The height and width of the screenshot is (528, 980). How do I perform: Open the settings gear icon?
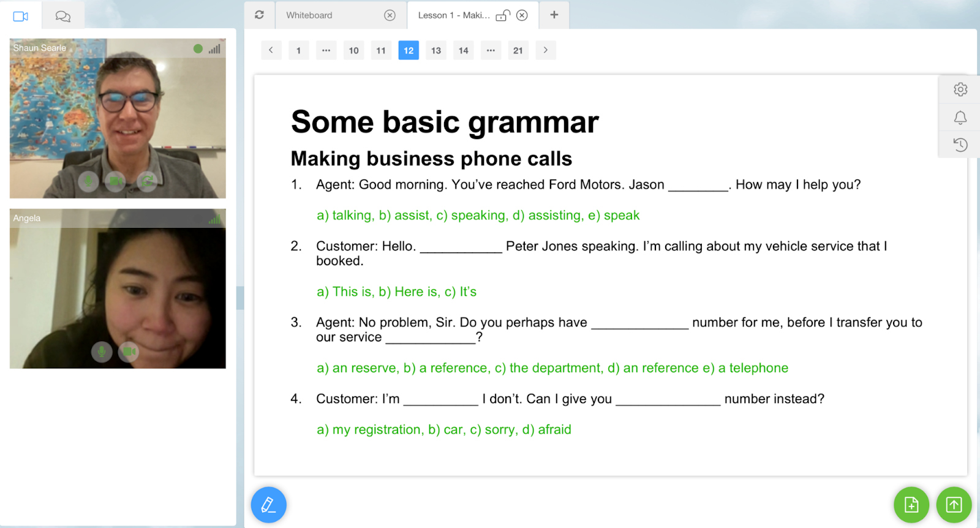click(960, 89)
